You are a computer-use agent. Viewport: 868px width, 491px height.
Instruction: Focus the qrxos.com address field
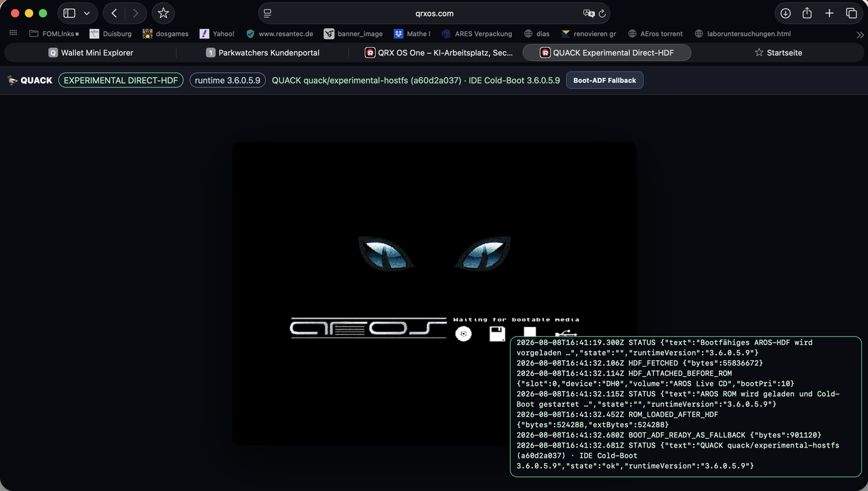(x=434, y=13)
